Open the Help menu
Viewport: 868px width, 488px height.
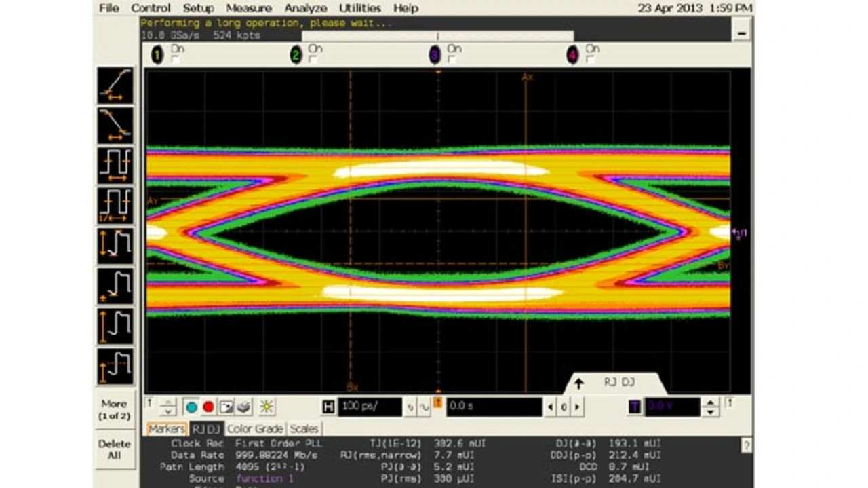(406, 8)
